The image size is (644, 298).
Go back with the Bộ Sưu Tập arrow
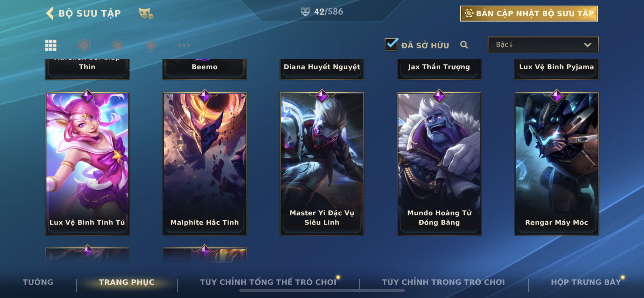point(50,13)
